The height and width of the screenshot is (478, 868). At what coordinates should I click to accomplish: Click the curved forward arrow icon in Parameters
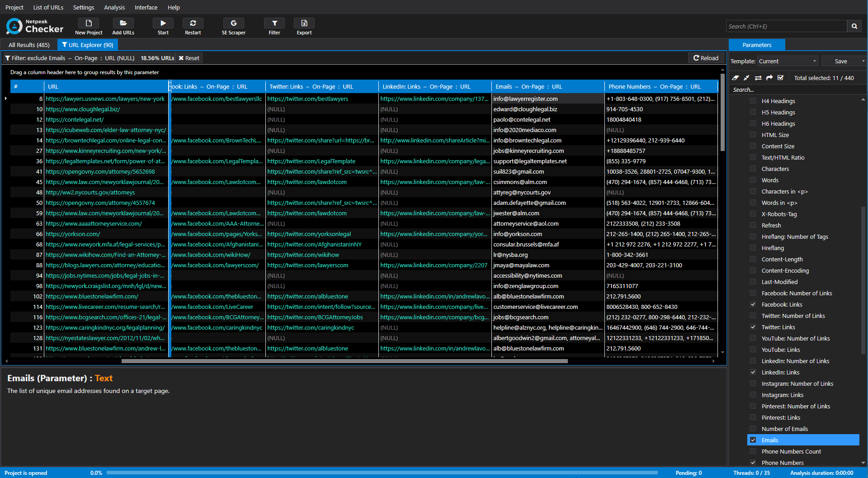[769, 78]
